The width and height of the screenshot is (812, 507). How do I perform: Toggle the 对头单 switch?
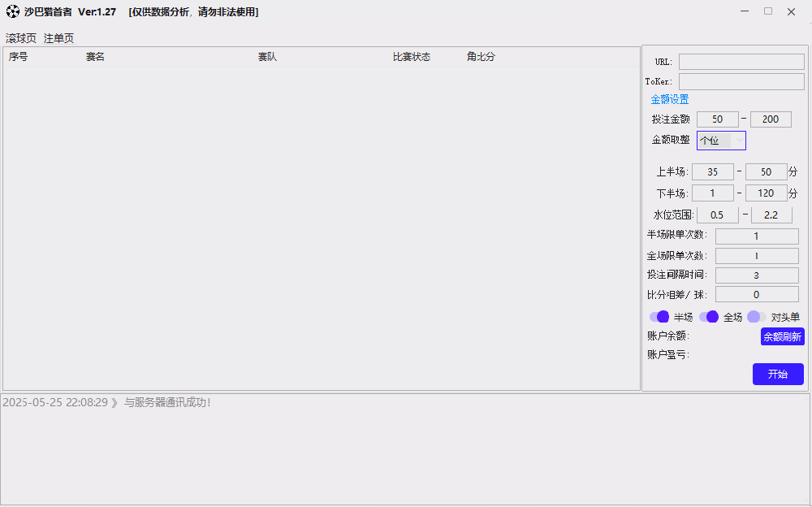[x=757, y=317]
